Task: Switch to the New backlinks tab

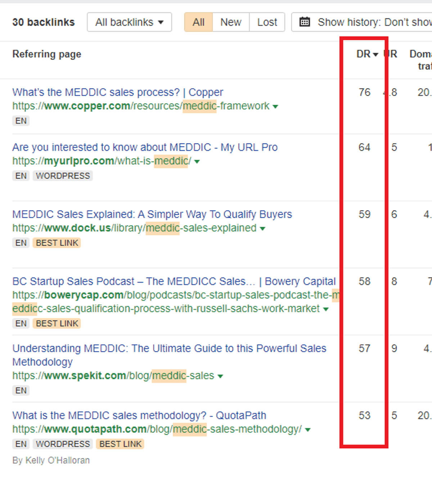Action: point(231,22)
